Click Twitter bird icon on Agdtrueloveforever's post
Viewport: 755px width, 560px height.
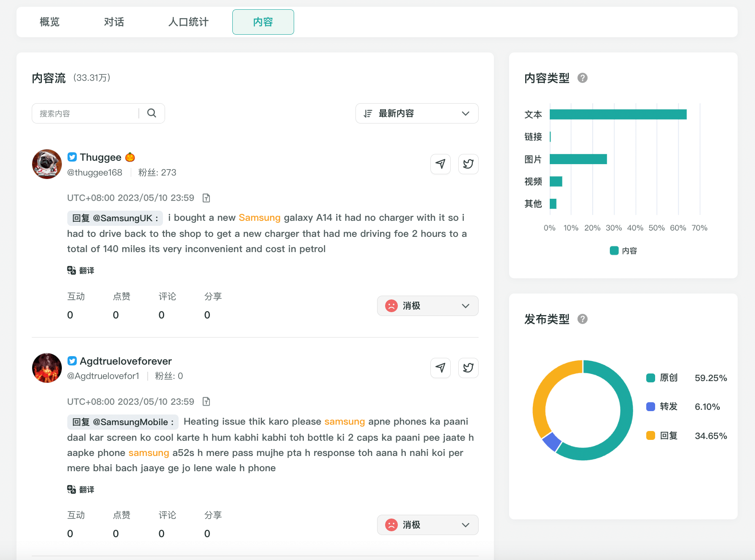(468, 368)
